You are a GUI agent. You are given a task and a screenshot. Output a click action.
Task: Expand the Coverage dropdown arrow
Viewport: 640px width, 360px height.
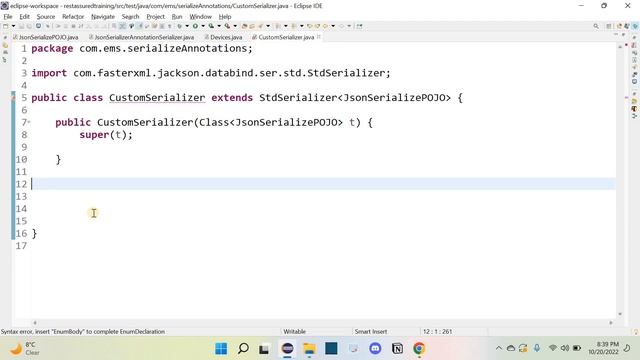pyautogui.click(x=219, y=26)
